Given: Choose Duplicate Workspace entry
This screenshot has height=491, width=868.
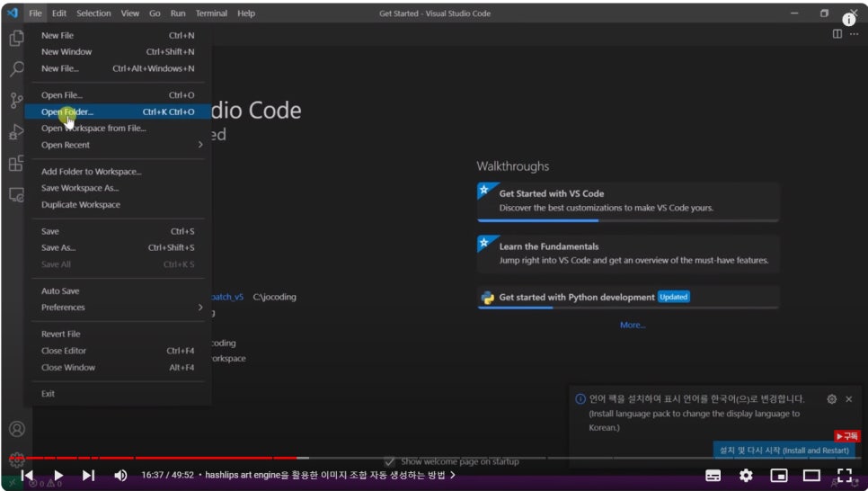Looking at the screenshot, I should (x=118, y=204).
